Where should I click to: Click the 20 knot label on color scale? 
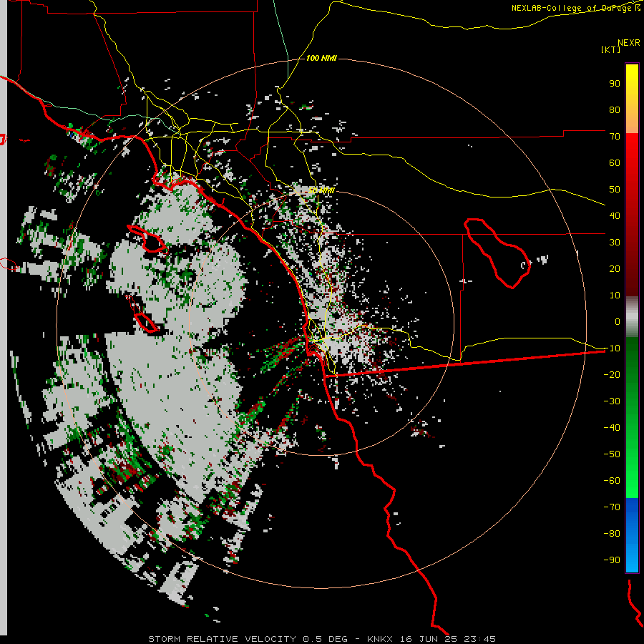click(x=615, y=269)
